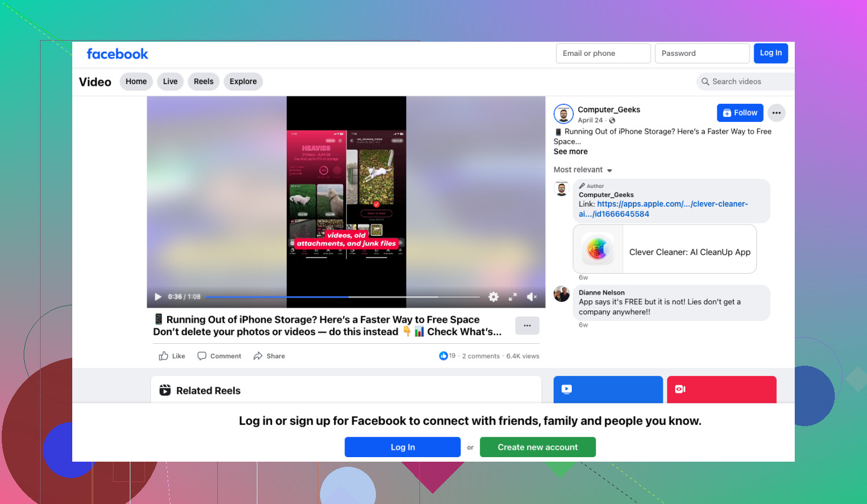Click the Comment speech bubble button
The height and width of the screenshot is (504, 867).
pyautogui.click(x=219, y=356)
